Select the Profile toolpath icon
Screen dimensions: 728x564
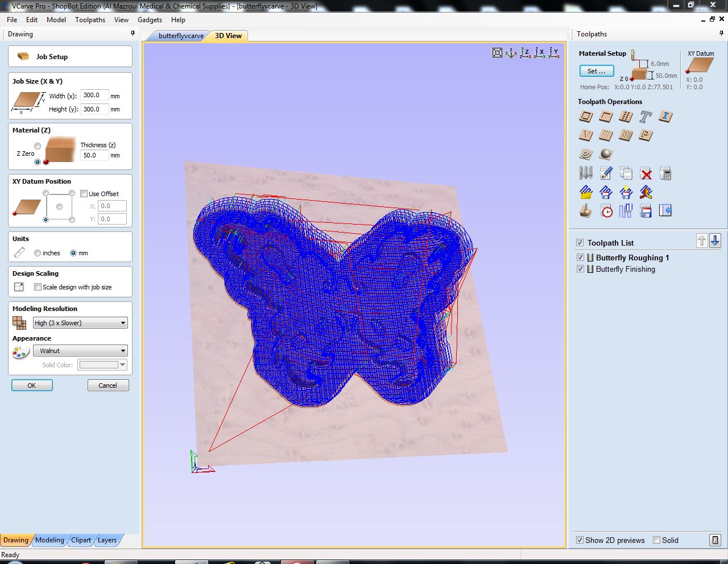pos(586,117)
